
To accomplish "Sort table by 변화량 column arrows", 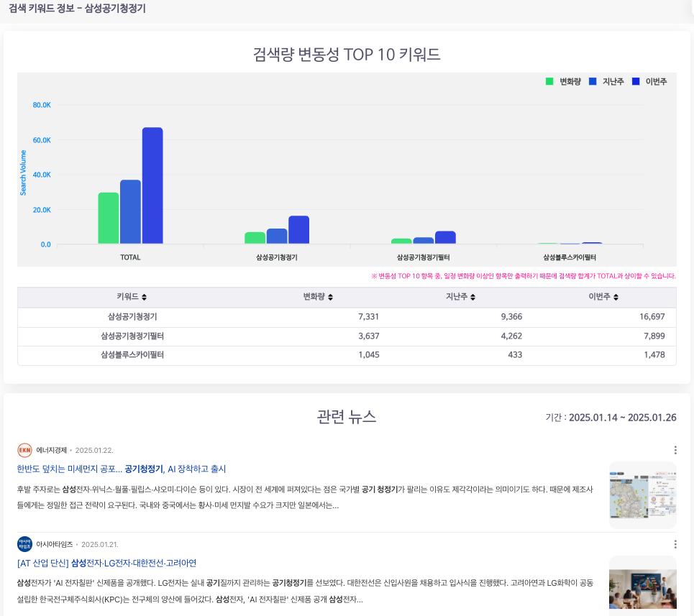I will click(330, 298).
